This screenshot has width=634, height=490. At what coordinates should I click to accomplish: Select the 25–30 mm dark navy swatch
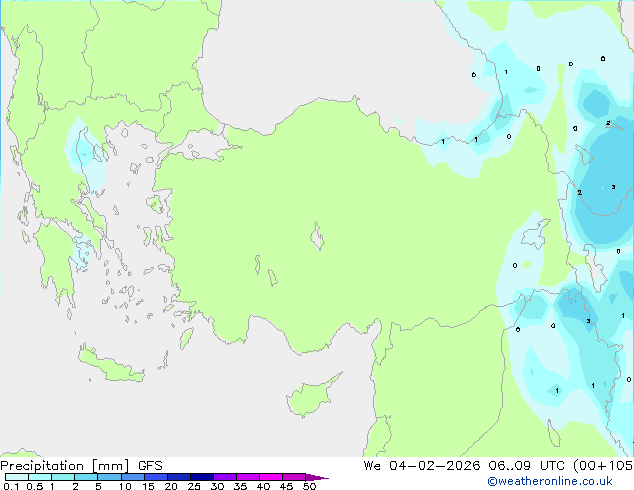[202, 477]
